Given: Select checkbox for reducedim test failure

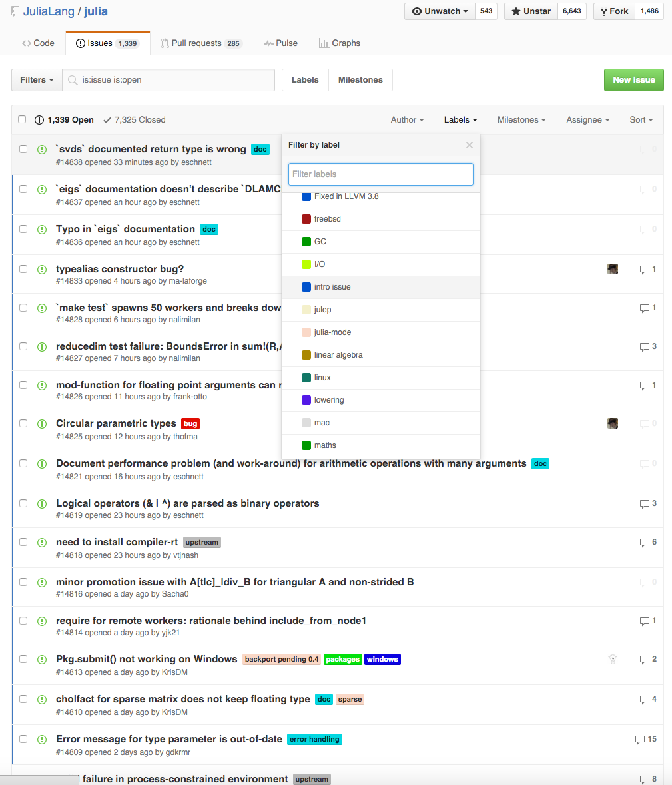Looking at the screenshot, I should pyautogui.click(x=23, y=346).
